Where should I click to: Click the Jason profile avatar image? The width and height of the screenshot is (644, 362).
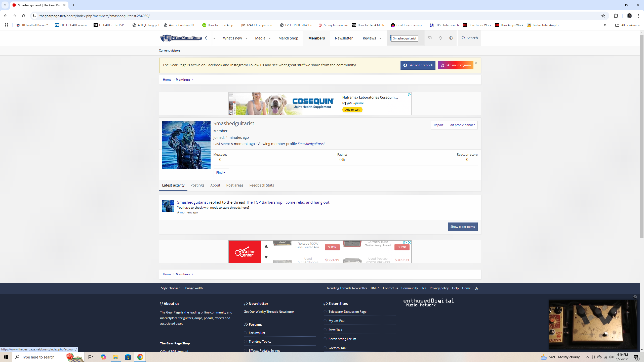click(186, 145)
